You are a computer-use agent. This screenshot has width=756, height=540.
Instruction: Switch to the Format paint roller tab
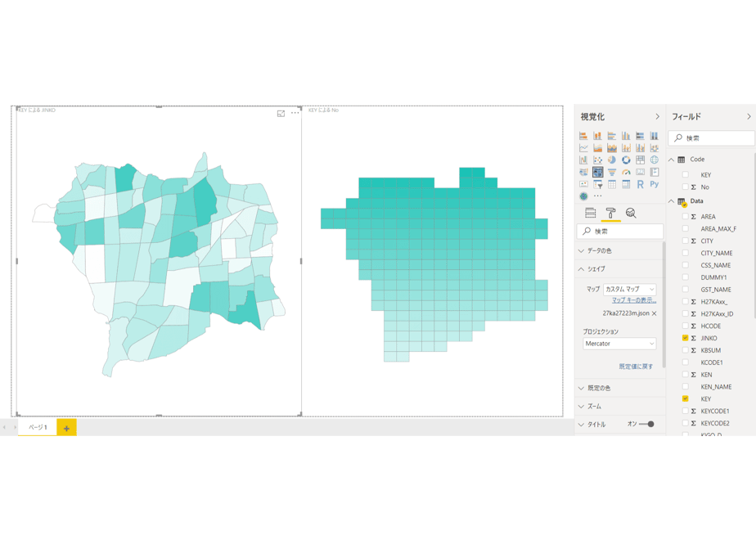pyautogui.click(x=610, y=213)
